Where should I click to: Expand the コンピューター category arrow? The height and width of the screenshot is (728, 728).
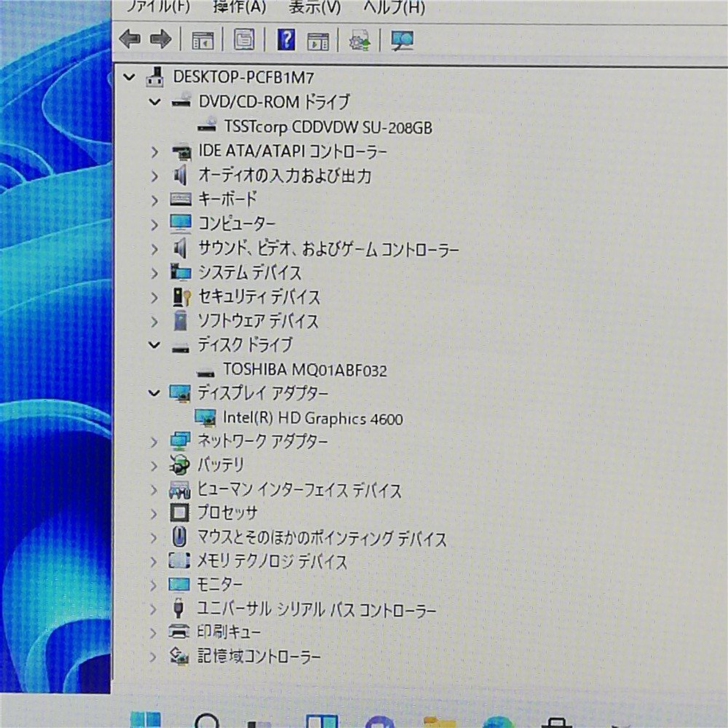click(x=154, y=225)
